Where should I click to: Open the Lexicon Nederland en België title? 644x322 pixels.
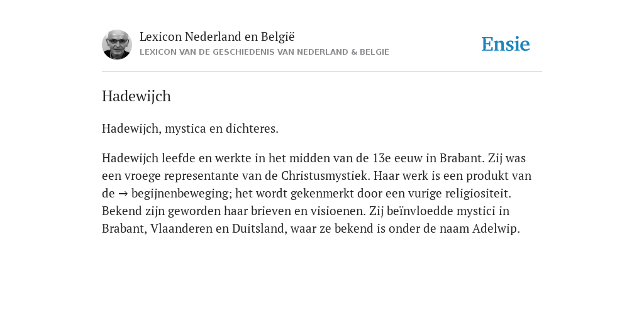click(x=217, y=36)
